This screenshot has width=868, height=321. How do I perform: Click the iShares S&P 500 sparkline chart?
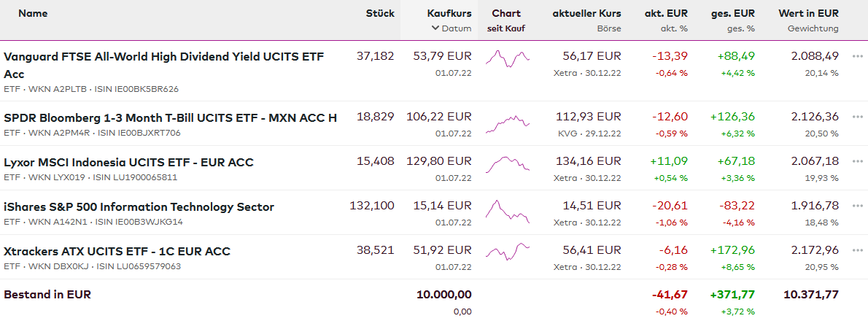click(x=507, y=212)
